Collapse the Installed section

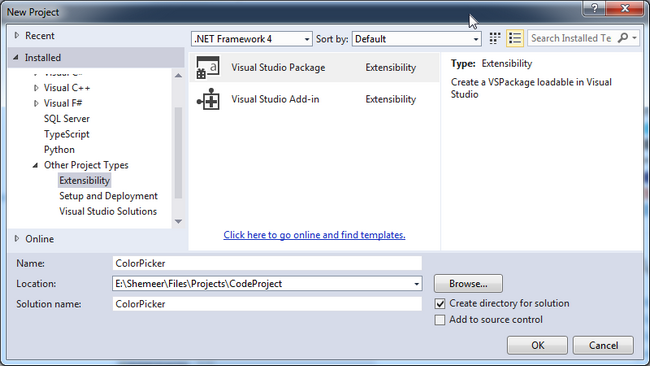click(x=16, y=58)
